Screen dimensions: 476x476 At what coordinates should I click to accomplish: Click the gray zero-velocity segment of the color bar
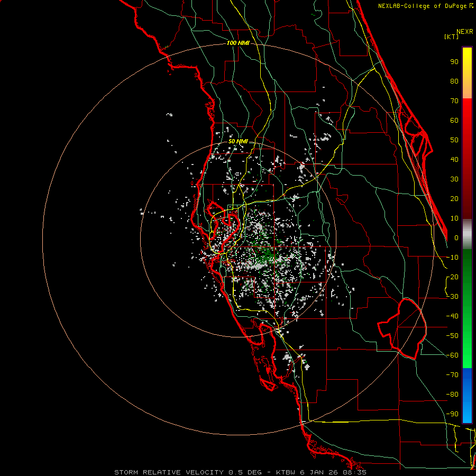(467, 234)
